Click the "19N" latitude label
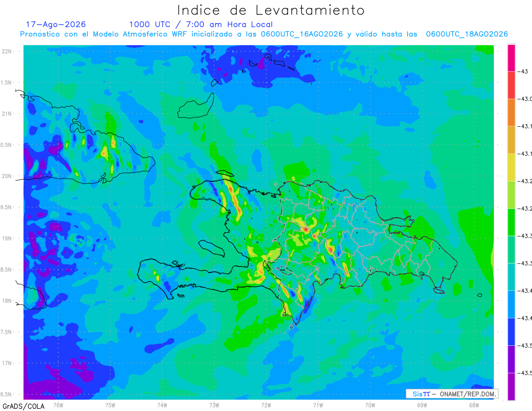Screen dimensions: 532x411 coord(7,238)
